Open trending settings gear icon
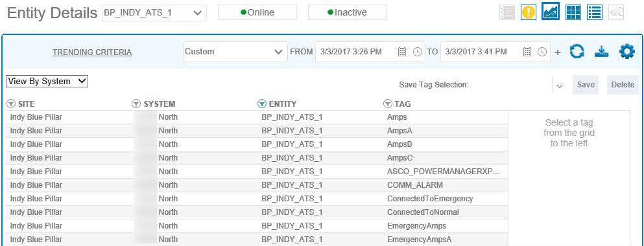644x246 pixels. pos(626,52)
